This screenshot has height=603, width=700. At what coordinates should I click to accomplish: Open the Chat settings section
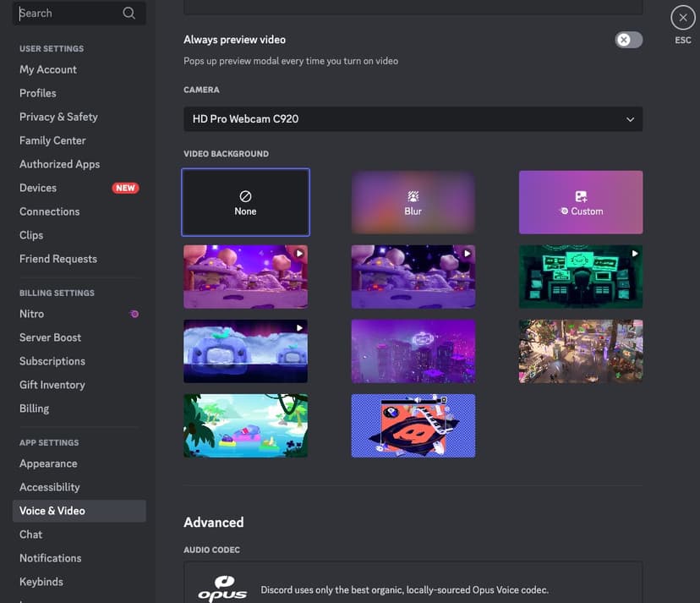30,534
